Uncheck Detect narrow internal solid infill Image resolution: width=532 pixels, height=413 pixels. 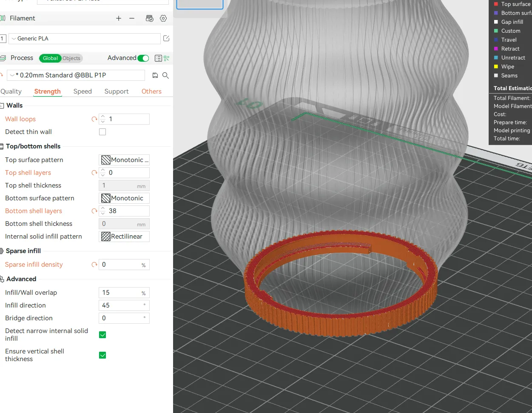(x=102, y=335)
